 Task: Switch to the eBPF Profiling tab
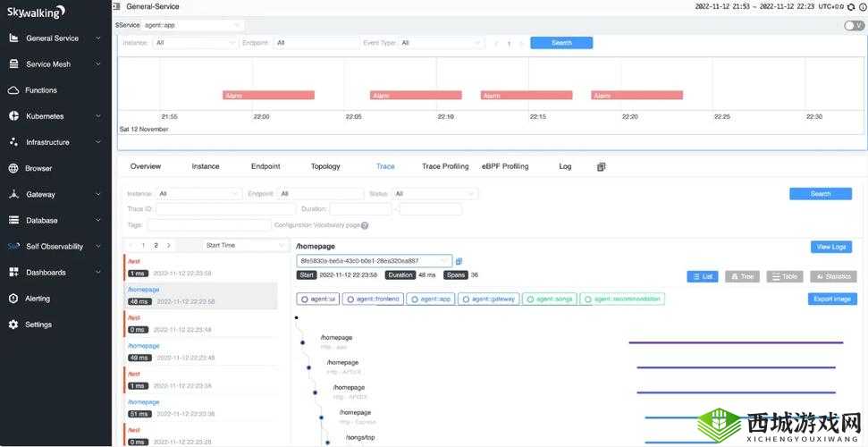(505, 166)
